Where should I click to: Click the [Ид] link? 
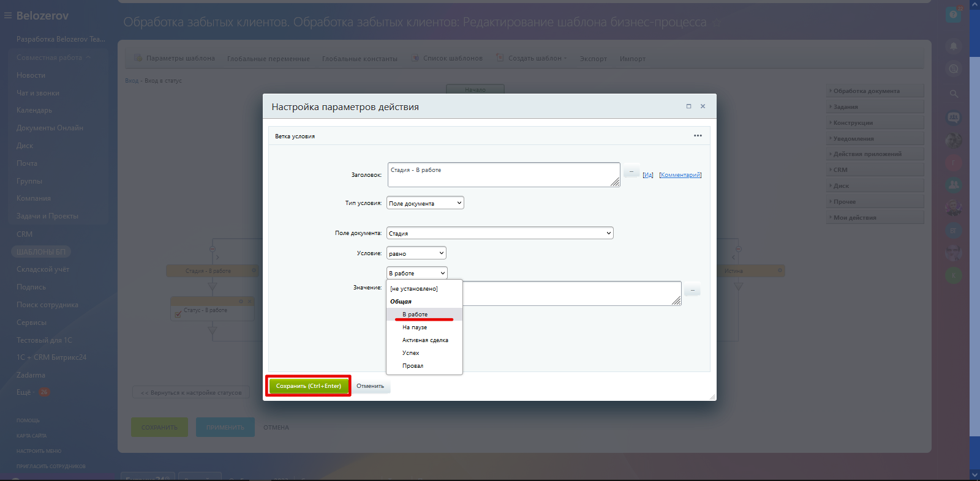coord(648,175)
